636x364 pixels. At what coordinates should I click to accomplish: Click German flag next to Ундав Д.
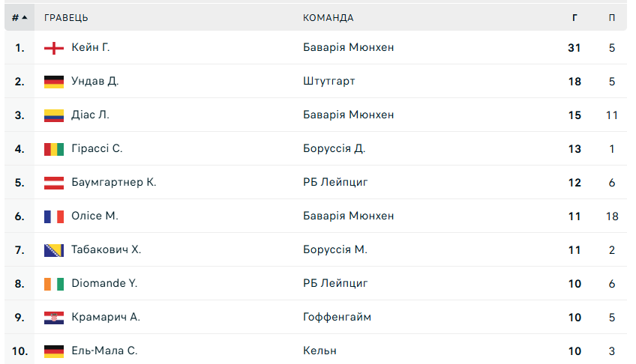click(x=53, y=82)
